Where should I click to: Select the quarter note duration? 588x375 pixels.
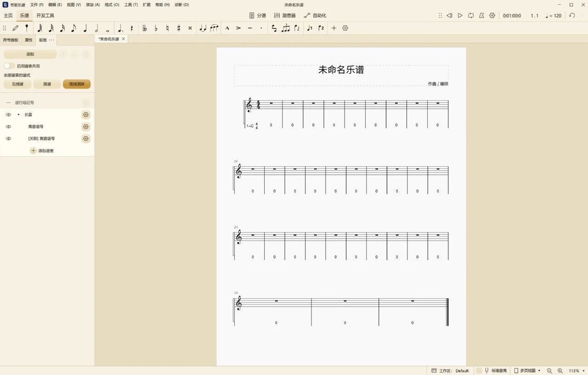pyautogui.click(x=85, y=28)
